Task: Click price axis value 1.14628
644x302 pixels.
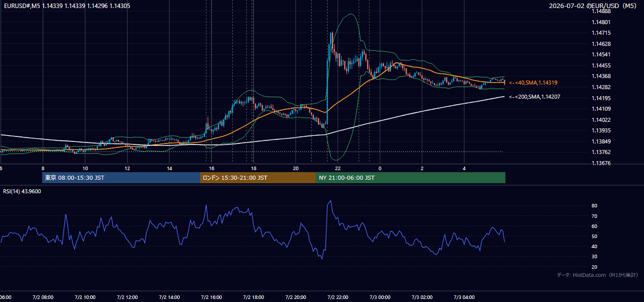Action: pos(601,44)
